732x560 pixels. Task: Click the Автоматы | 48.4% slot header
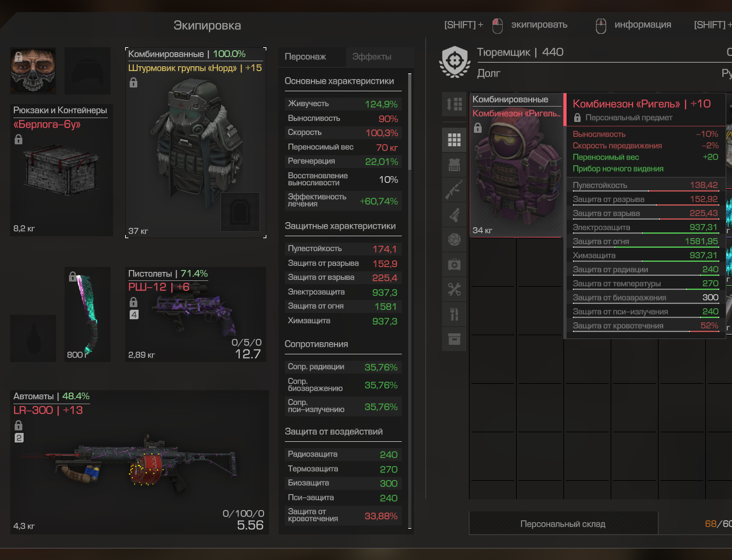[x=51, y=396]
